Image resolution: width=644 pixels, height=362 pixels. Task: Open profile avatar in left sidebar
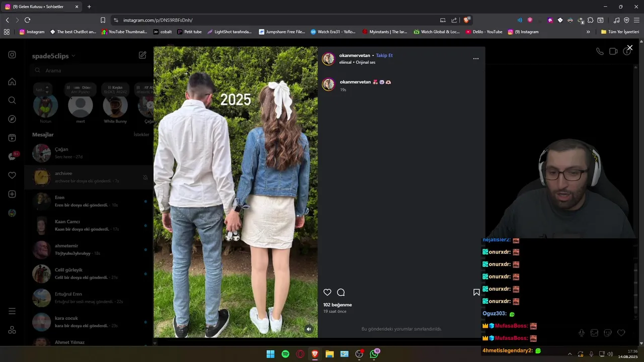click(12, 213)
